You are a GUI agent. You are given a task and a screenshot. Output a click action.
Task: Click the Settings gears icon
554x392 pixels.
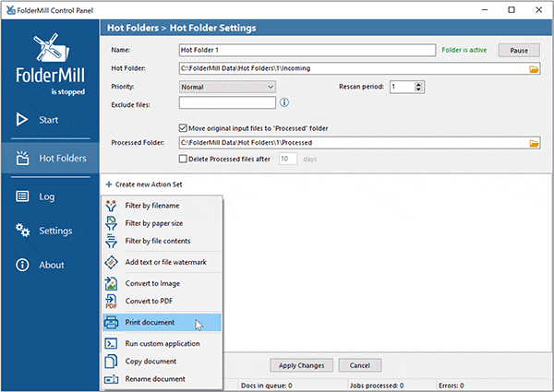[x=22, y=230]
